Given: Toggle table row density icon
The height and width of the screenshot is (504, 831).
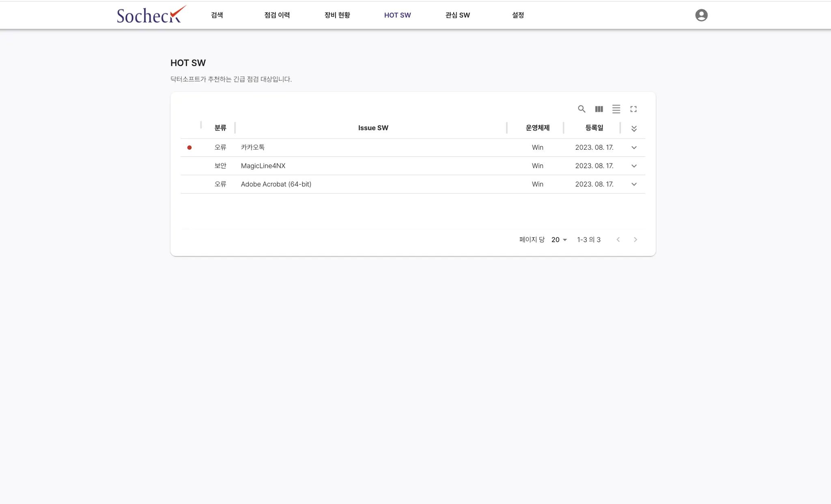Looking at the screenshot, I should (616, 109).
